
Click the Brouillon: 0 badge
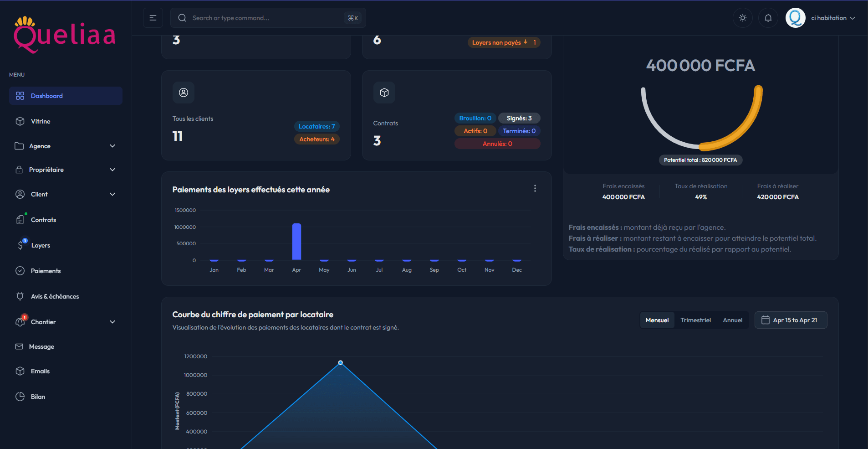pyautogui.click(x=475, y=118)
